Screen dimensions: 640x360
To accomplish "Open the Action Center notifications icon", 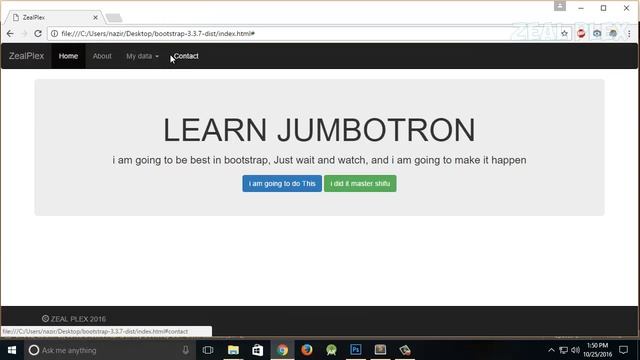I will (623, 350).
